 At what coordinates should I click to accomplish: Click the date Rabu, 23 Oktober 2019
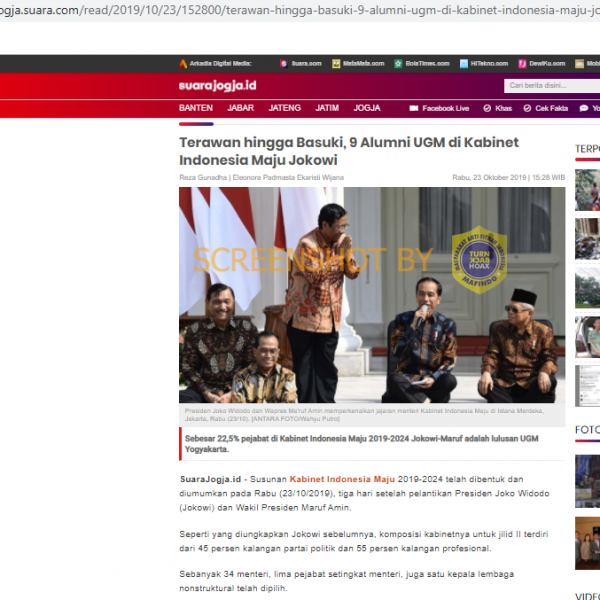point(489,178)
